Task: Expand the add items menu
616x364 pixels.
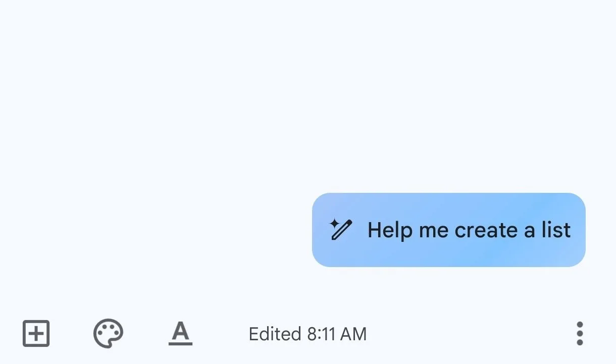Action: coord(36,334)
